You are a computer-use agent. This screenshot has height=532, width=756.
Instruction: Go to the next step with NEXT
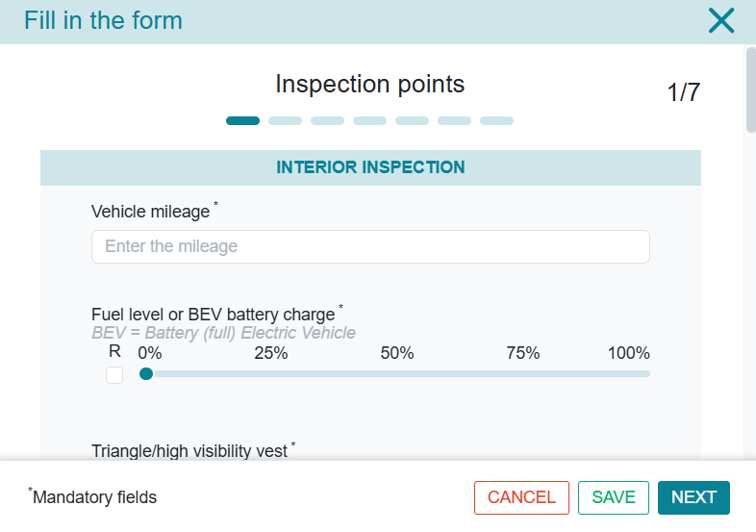[693, 497]
